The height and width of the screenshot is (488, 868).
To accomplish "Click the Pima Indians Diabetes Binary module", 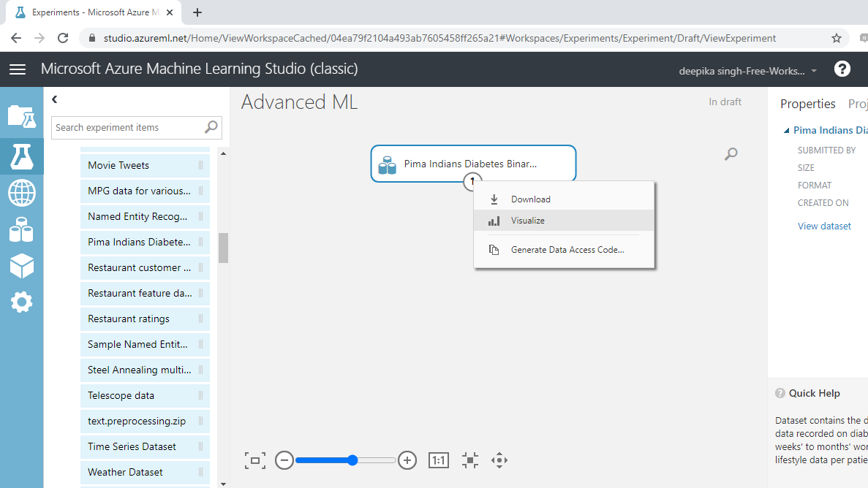I will pyautogui.click(x=473, y=164).
